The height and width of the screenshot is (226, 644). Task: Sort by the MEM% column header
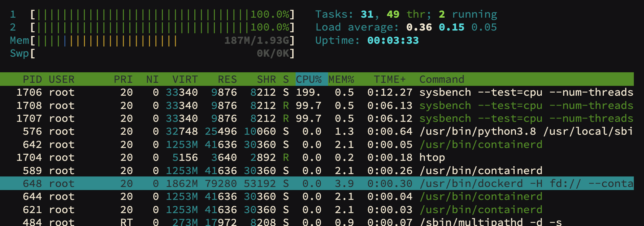coord(341,79)
